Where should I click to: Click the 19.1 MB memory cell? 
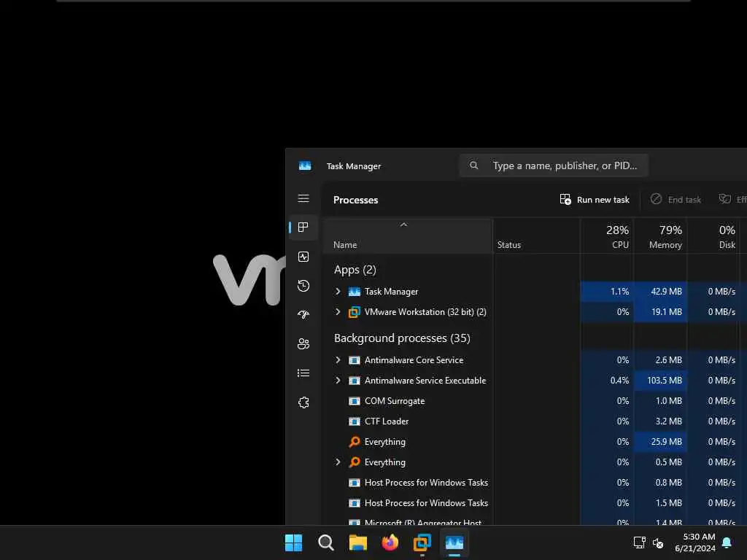(660, 312)
